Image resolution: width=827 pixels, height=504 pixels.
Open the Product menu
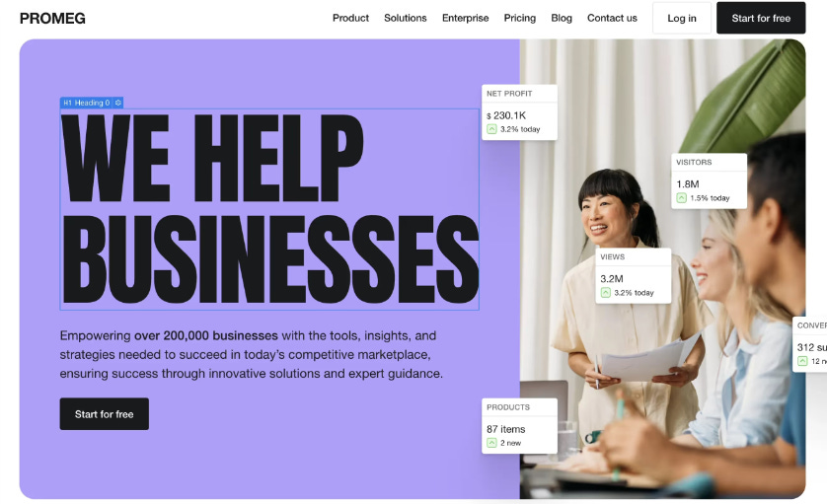point(350,18)
